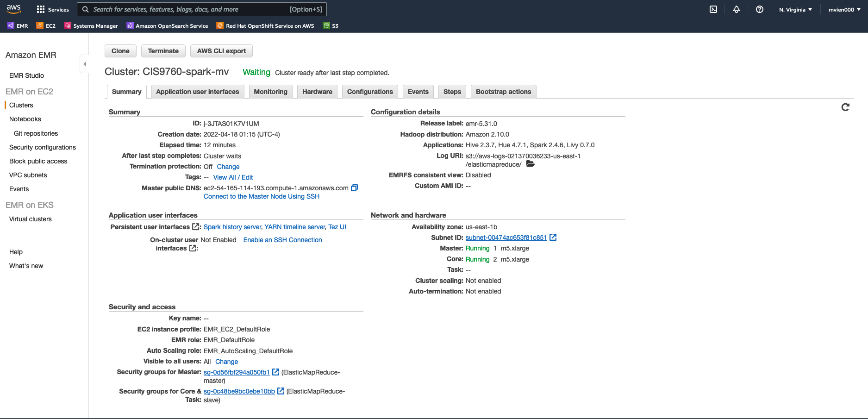Collapse the Amazon EMR sidebar arrow
868x419 pixels.
tap(84, 64)
